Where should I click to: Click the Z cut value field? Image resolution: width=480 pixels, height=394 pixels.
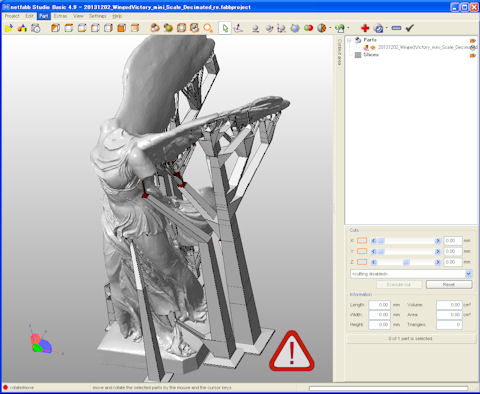453,262
